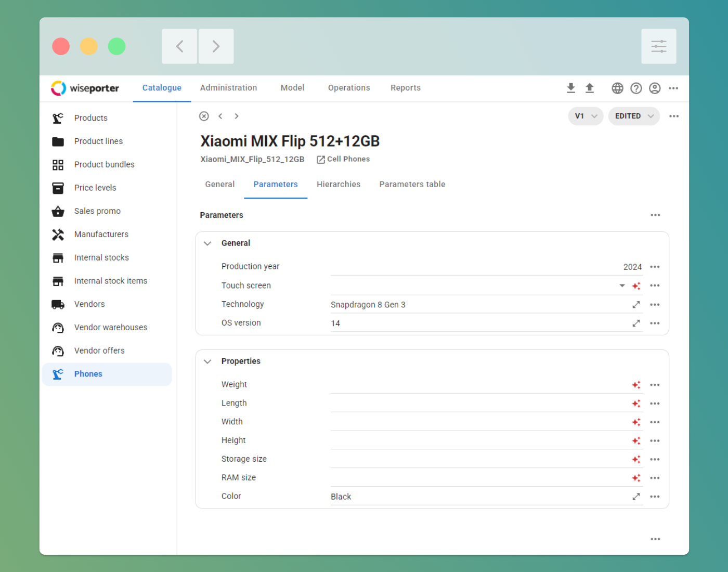This screenshot has width=728, height=572.
Task: Click the red sparkle icon for Height
Action: click(636, 440)
